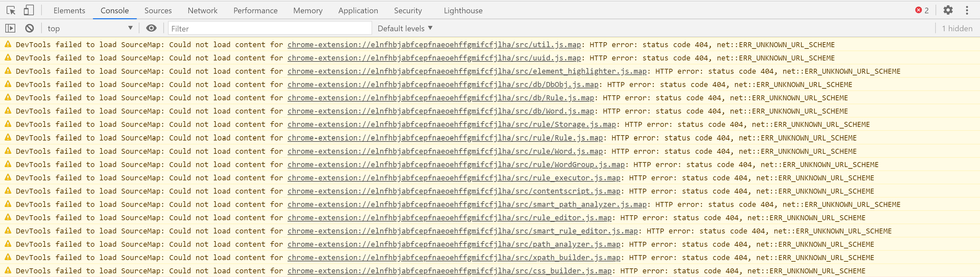The image size is (980, 277).
Task: Click warning icon on db/DbObj.js.map row
Action: pos(8,84)
